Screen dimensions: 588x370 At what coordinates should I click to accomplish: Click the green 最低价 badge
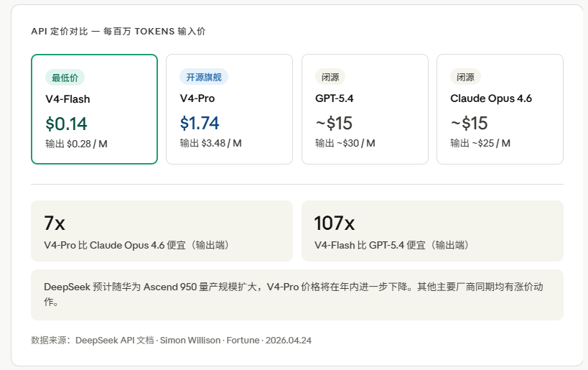coord(65,78)
